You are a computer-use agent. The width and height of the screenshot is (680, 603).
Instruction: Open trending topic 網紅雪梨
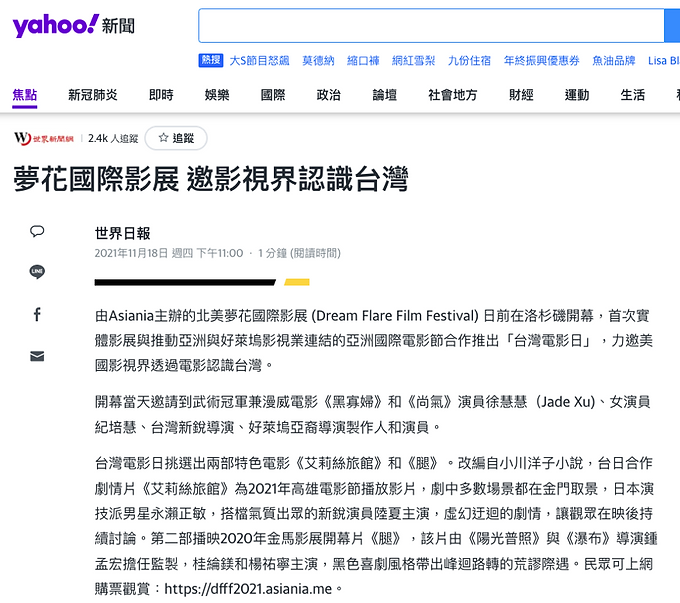click(413, 60)
